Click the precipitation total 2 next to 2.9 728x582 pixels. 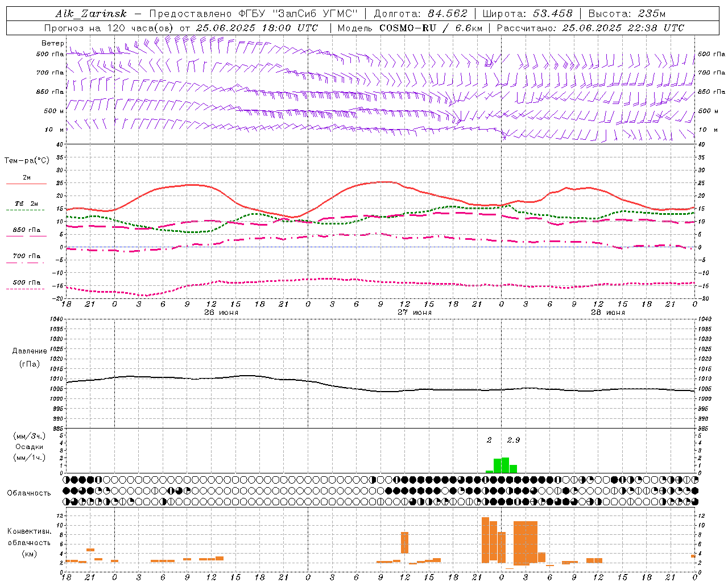click(x=489, y=440)
